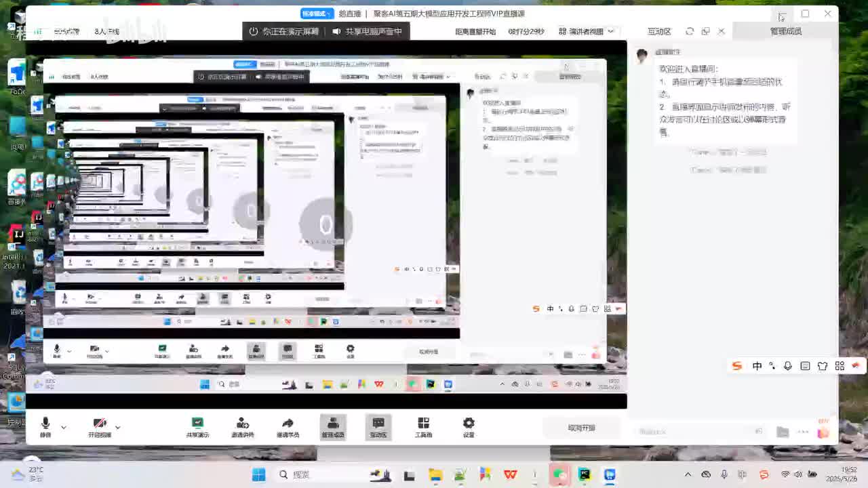Open skin shirt icon on large IME bar
The image size is (868, 488).
823,366
